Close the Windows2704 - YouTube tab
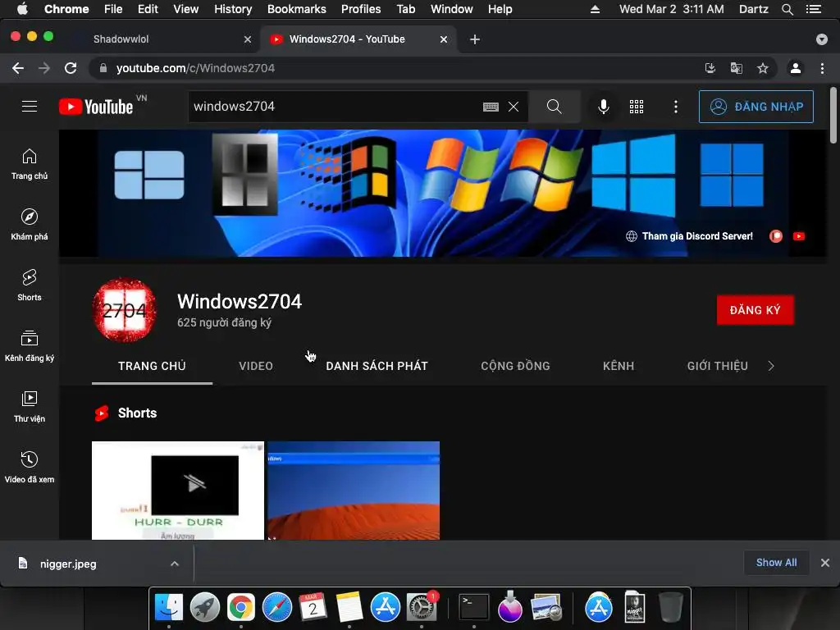 point(444,39)
